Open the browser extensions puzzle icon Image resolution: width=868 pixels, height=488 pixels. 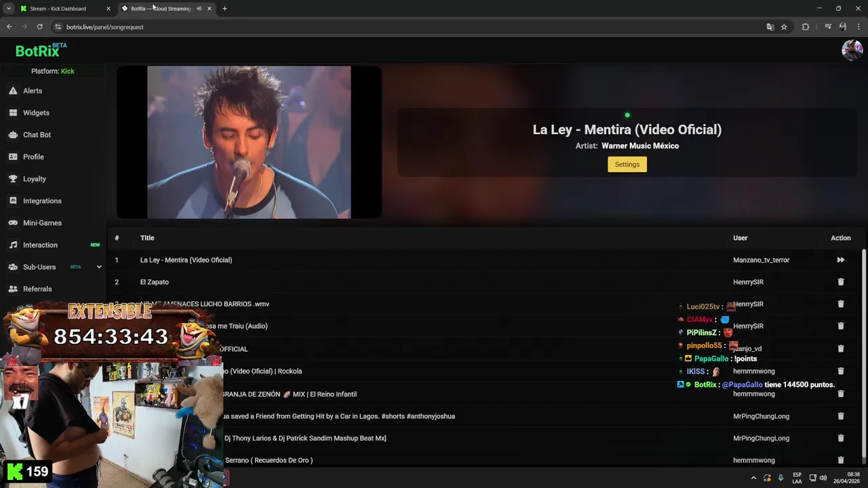point(806,27)
